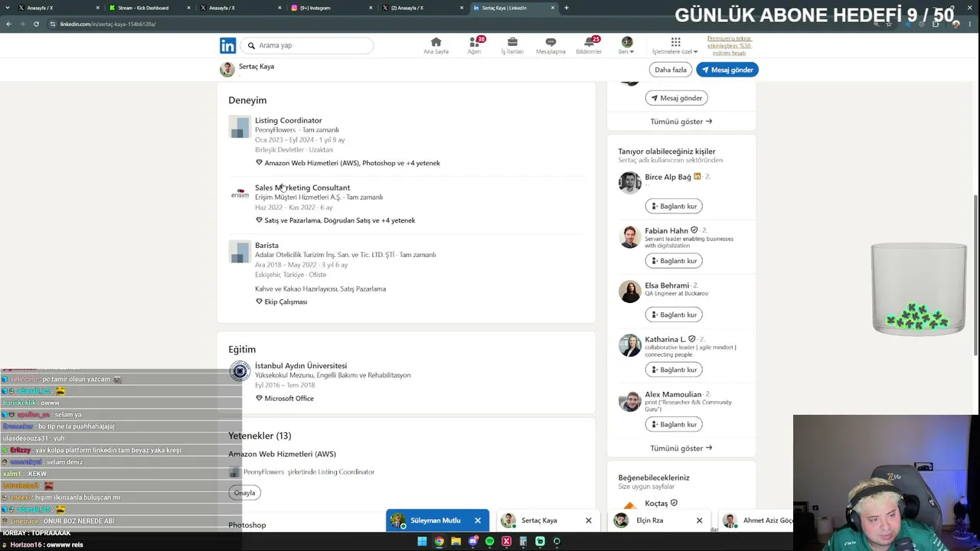Screen dimensions: 980x551
Task: Open İş İlanları jobs icon
Action: 512,45
